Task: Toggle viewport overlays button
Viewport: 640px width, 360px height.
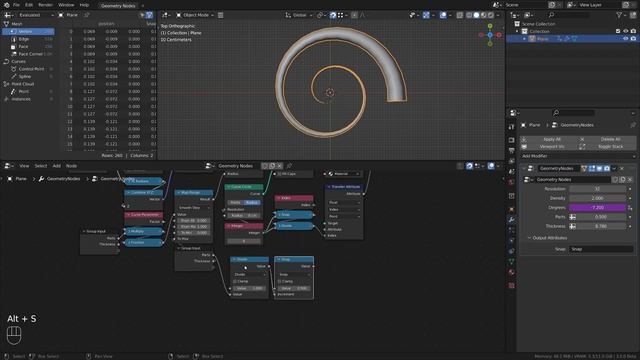Action: (443, 15)
